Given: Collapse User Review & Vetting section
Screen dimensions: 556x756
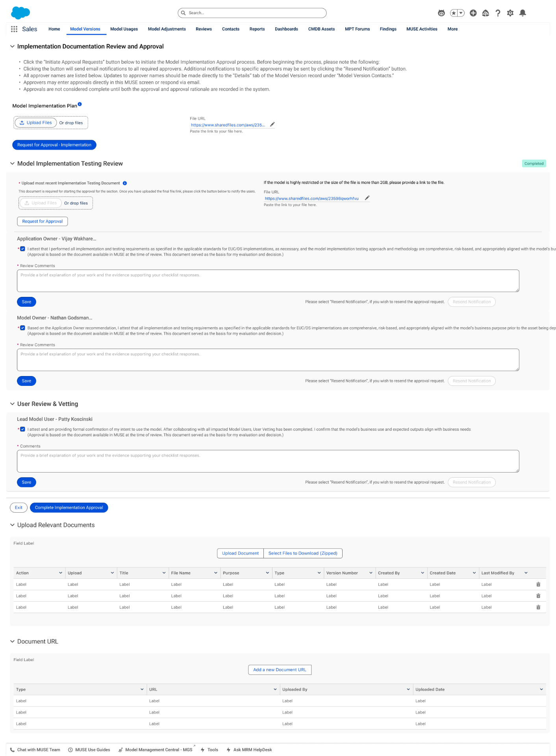Looking at the screenshot, I should [12, 404].
